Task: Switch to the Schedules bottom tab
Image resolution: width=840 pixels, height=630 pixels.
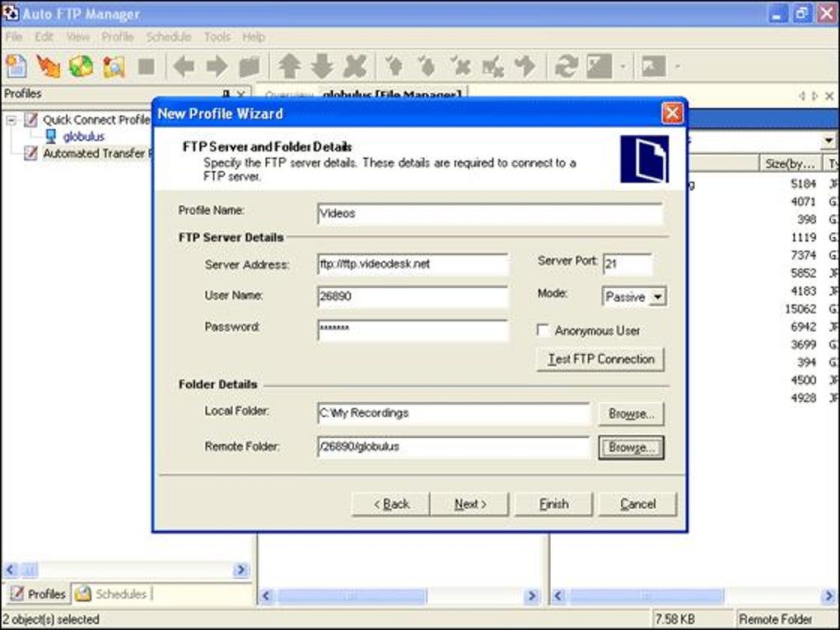Action: click(111, 594)
